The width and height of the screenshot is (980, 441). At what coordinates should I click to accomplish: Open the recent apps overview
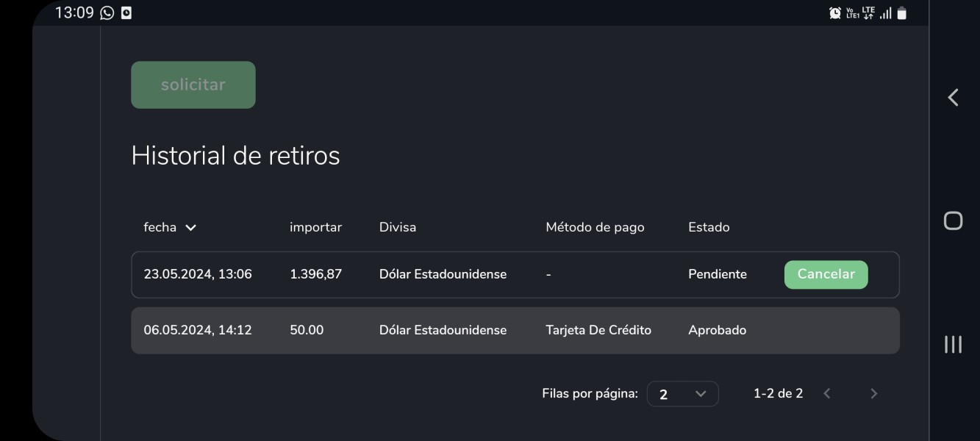(953, 344)
